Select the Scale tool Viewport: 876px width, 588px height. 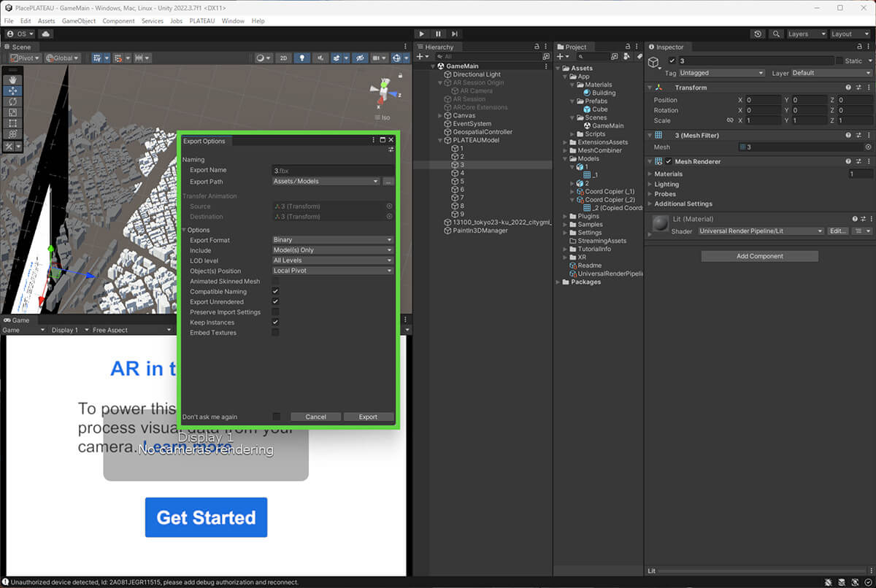pyautogui.click(x=13, y=112)
